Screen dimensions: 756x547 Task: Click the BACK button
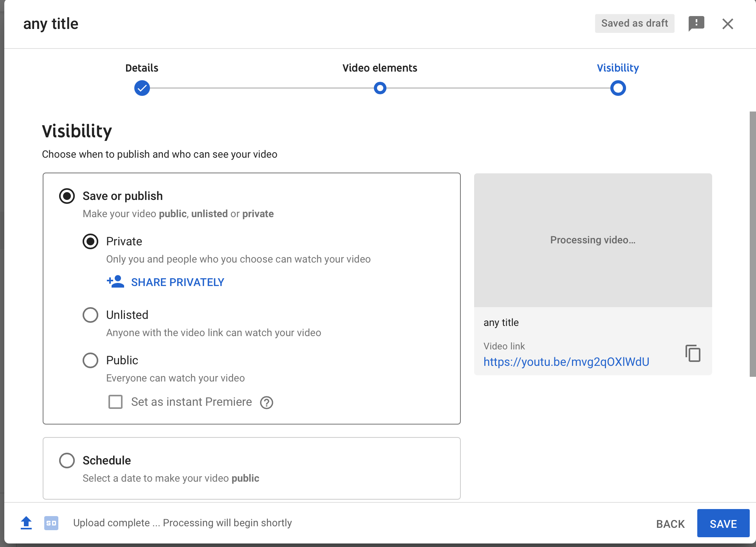(670, 524)
